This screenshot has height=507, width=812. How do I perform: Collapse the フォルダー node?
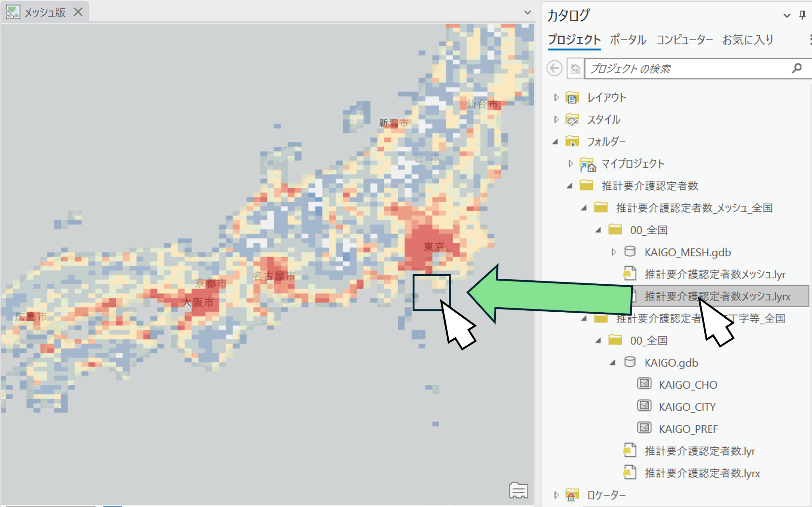[555, 142]
